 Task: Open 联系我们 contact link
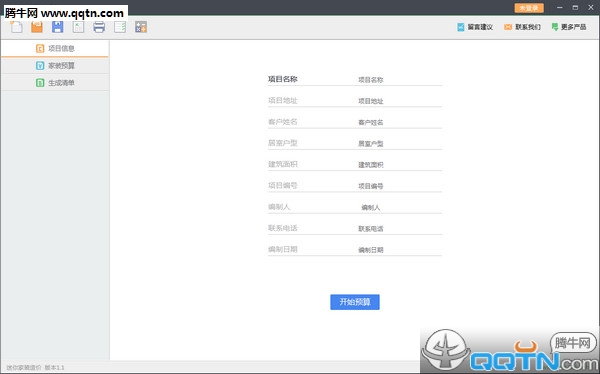click(x=522, y=27)
